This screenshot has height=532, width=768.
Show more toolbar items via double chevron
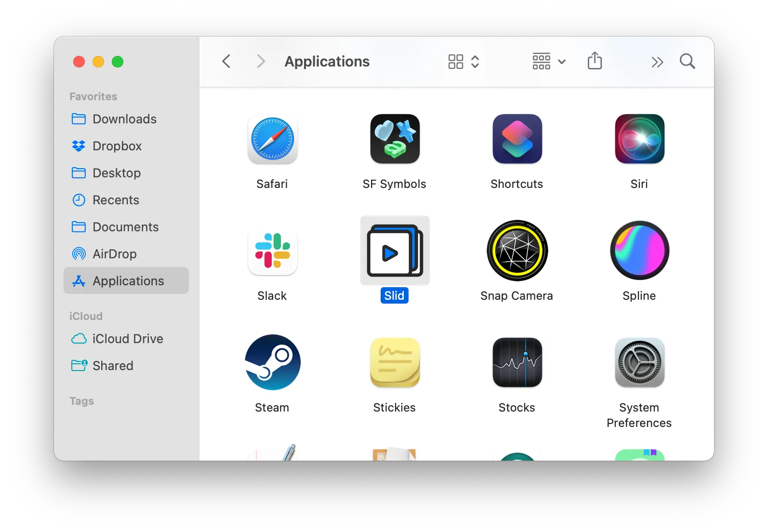(657, 62)
